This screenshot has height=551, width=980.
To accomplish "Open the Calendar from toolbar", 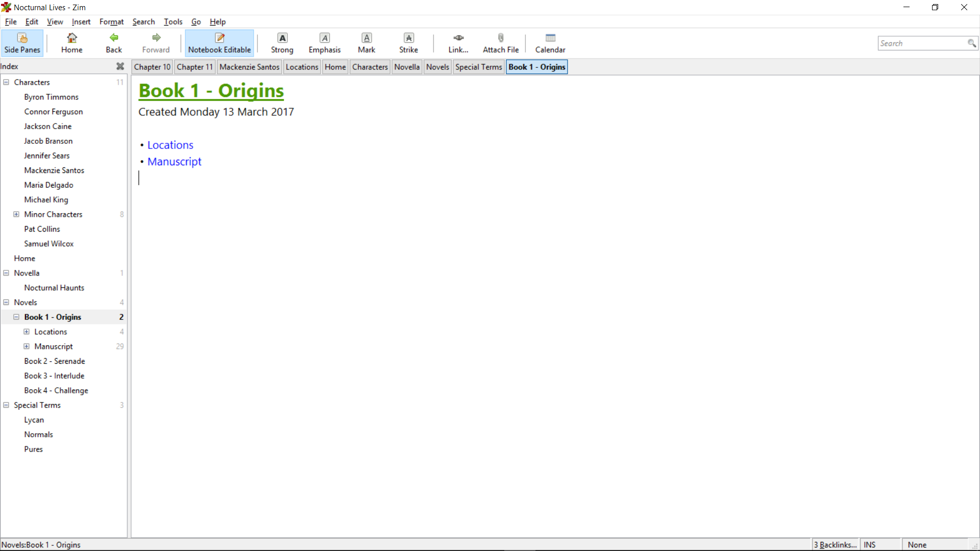I will click(550, 43).
